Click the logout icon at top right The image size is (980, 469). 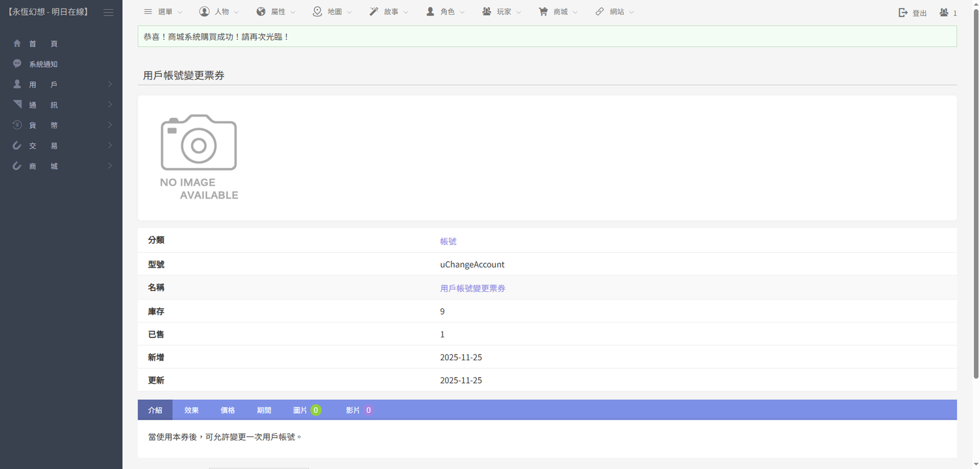pyautogui.click(x=903, y=12)
